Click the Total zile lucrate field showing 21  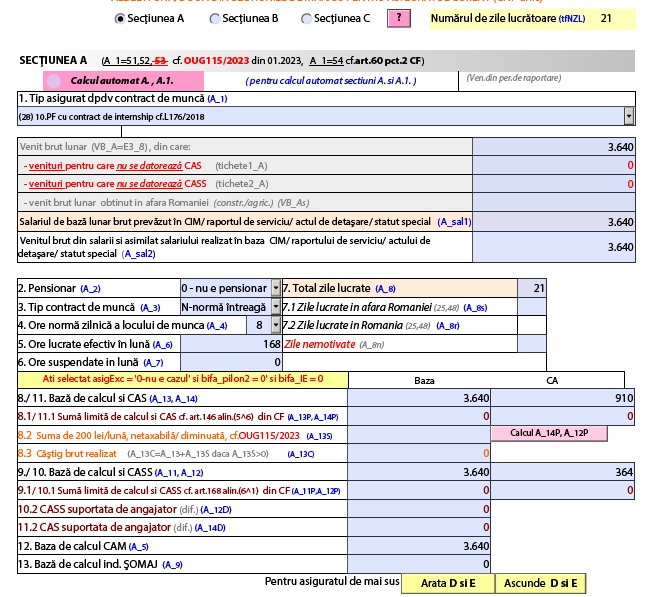point(532,288)
